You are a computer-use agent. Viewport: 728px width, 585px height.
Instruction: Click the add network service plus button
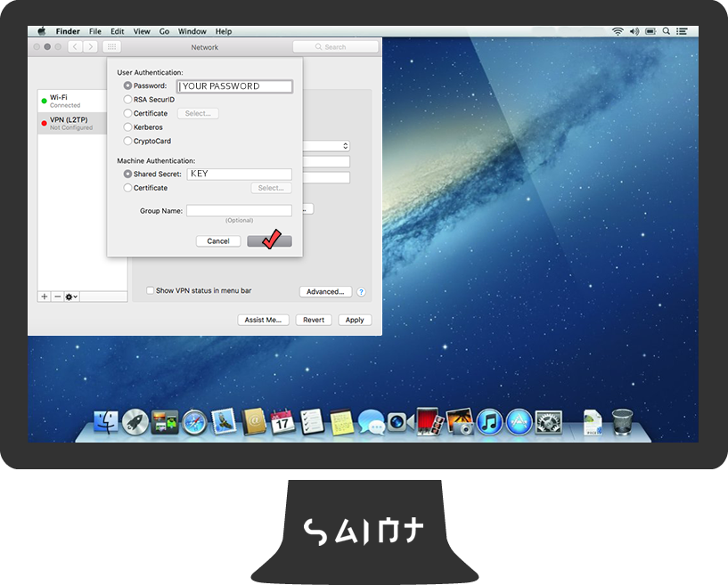pyautogui.click(x=45, y=297)
